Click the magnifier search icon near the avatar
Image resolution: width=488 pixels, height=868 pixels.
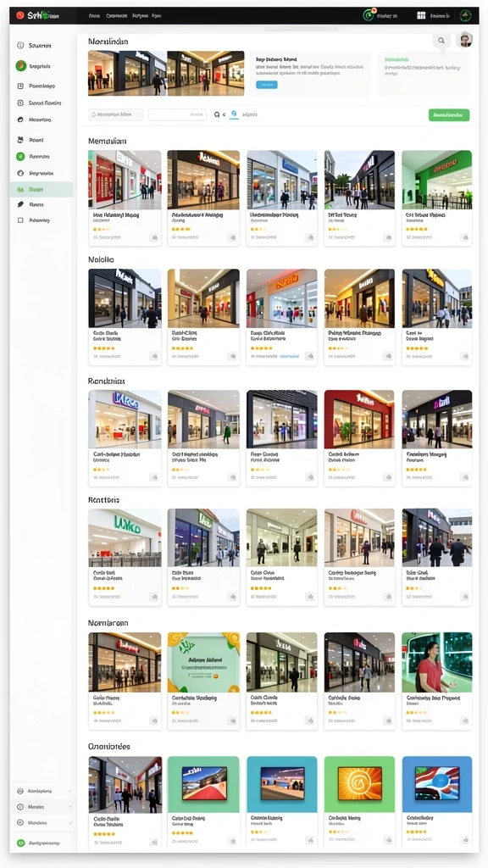(441, 41)
